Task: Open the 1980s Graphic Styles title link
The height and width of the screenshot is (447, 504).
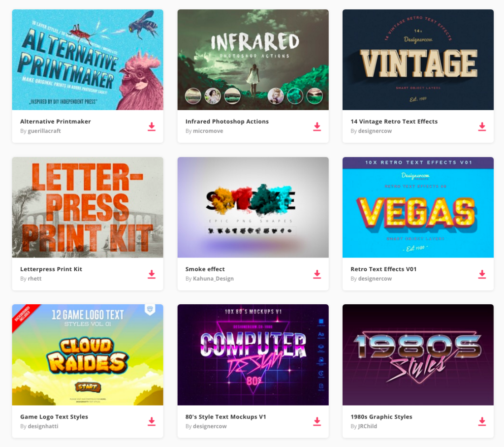Action: (x=381, y=417)
